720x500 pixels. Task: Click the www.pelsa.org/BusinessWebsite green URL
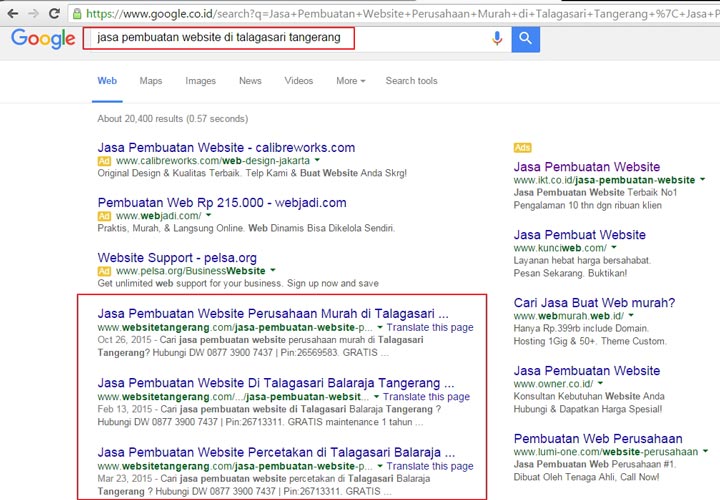[x=191, y=271]
